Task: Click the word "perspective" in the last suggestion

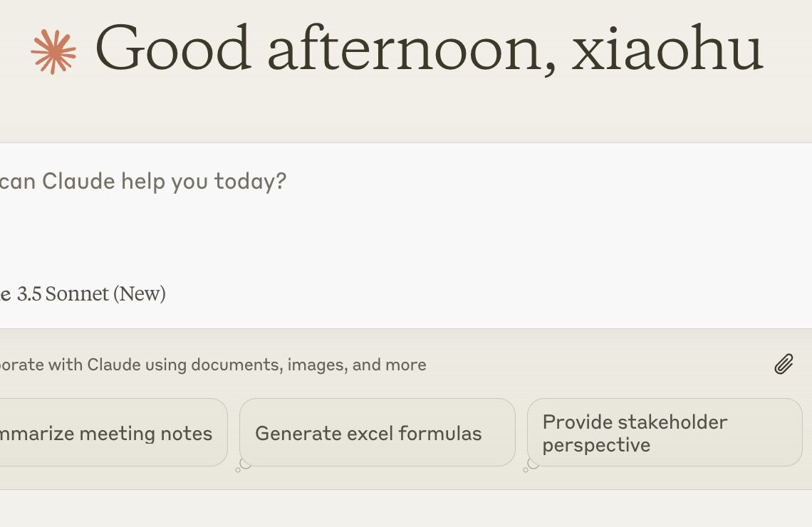Action: pyautogui.click(x=596, y=445)
